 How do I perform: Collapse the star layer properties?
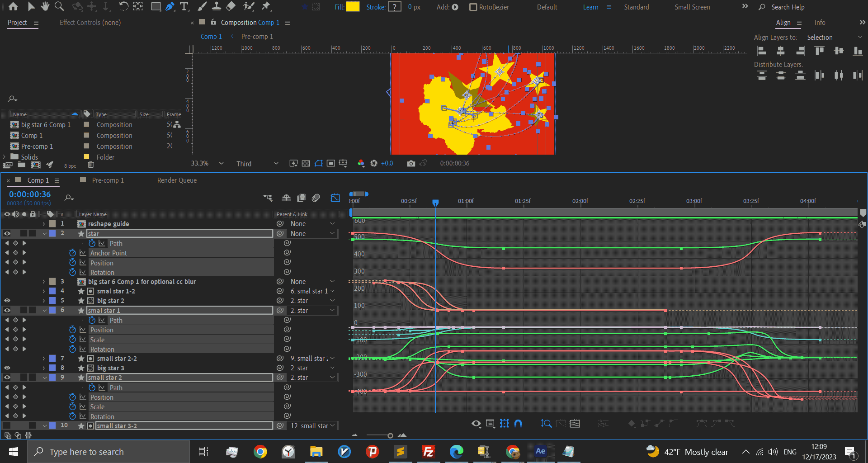click(x=44, y=234)
